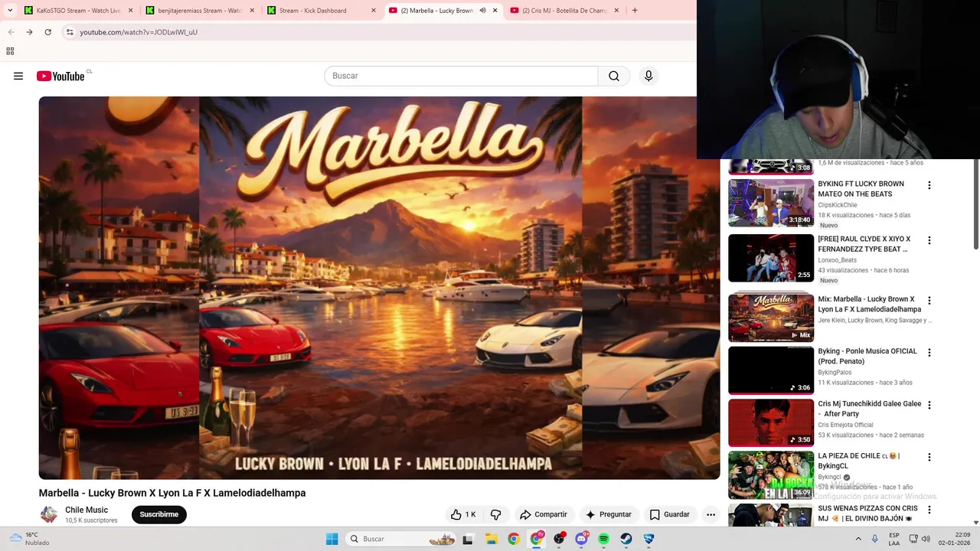Screen dimensions: 980x551
Task: Go to the YouTube home logo
Action: [60, 76]
